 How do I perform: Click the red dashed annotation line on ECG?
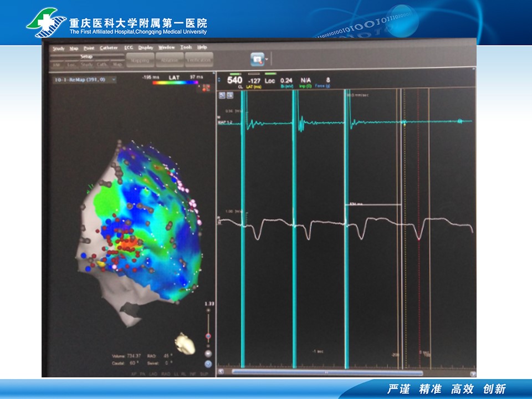point(418,228)
